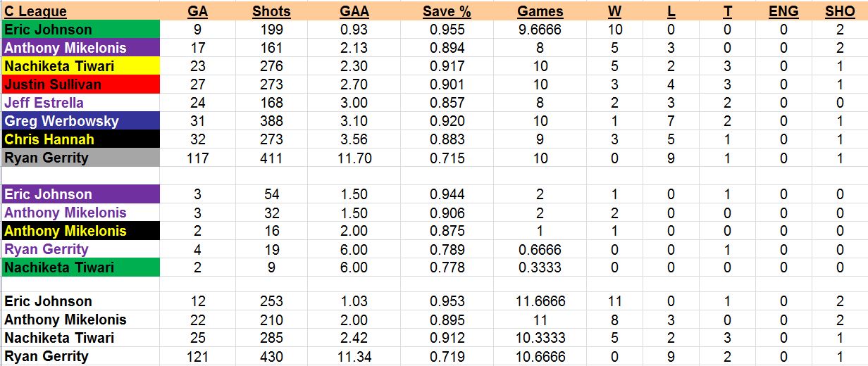
Task: Click Justin Sullivan's red name cell
Action: click(81, 84)
